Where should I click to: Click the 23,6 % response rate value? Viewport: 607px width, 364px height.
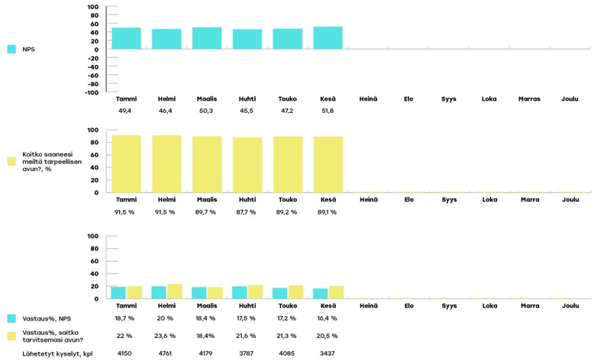point(166,336)
